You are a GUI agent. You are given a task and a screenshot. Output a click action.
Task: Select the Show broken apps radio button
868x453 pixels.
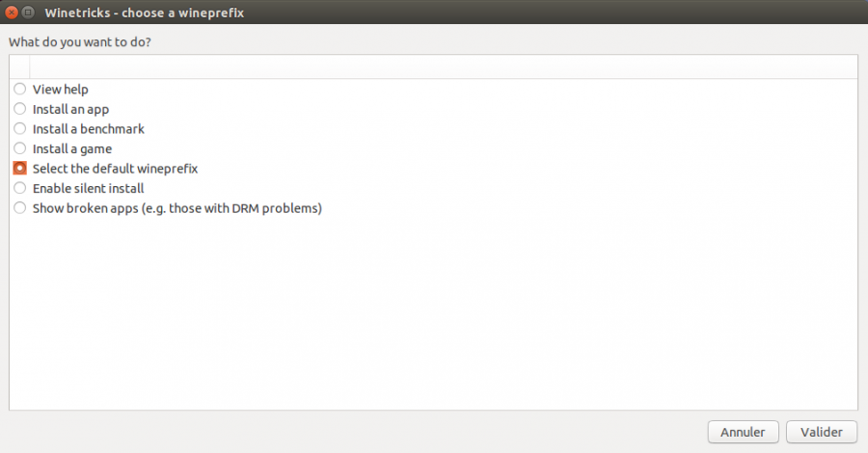click(20, 208)
